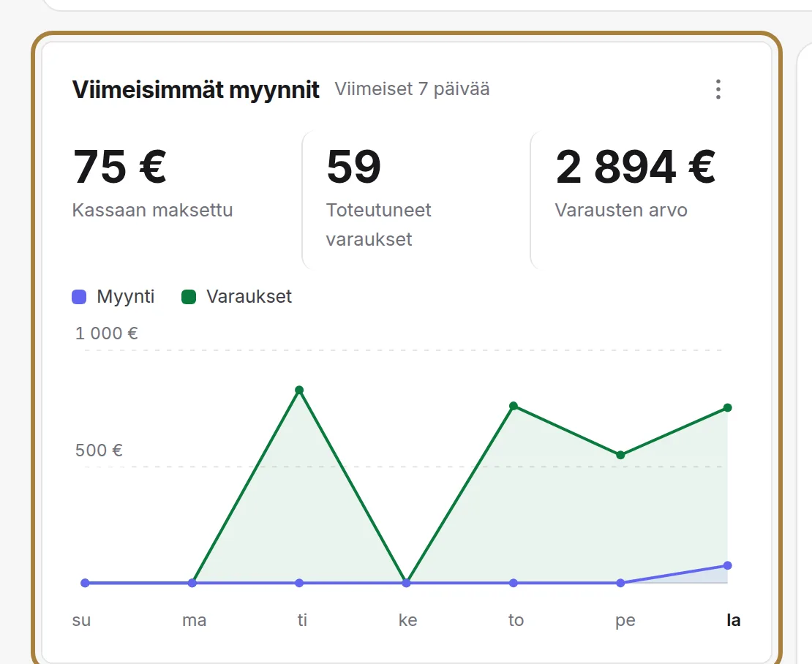Click the '1 000 €' axis label
The width and height of the screenshot is (812, 664).
coord(107,333)
